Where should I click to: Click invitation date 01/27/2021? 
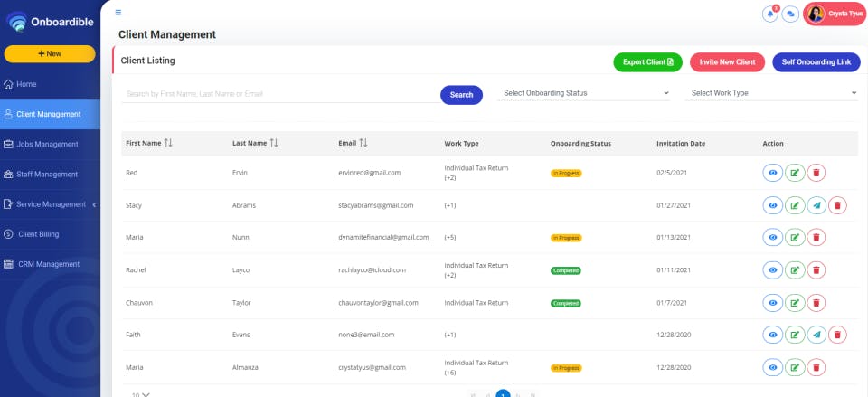pyautogui.click(x=674, y=205)
